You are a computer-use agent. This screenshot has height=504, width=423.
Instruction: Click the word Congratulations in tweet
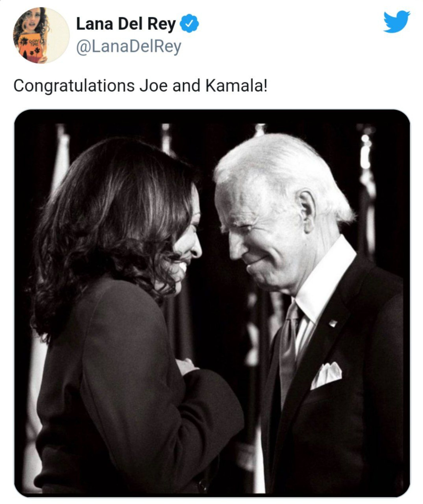74,86
